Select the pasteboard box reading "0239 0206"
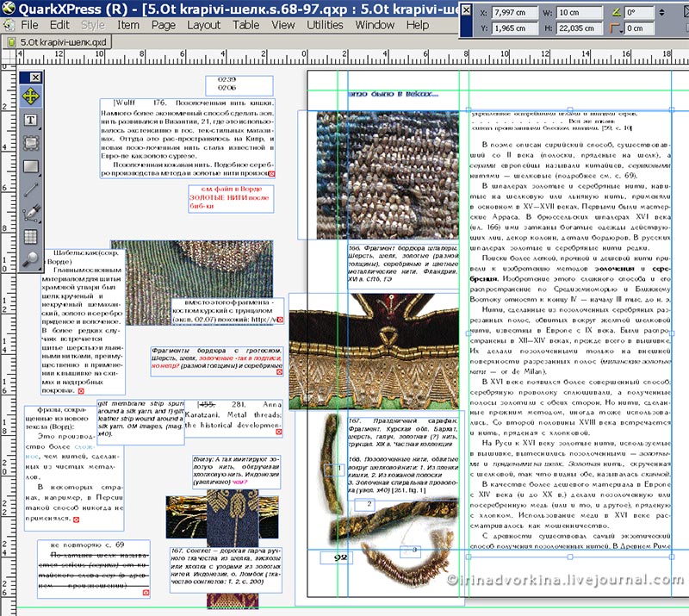The width and height of the screenshot is (689, 616). pos(239,85)
